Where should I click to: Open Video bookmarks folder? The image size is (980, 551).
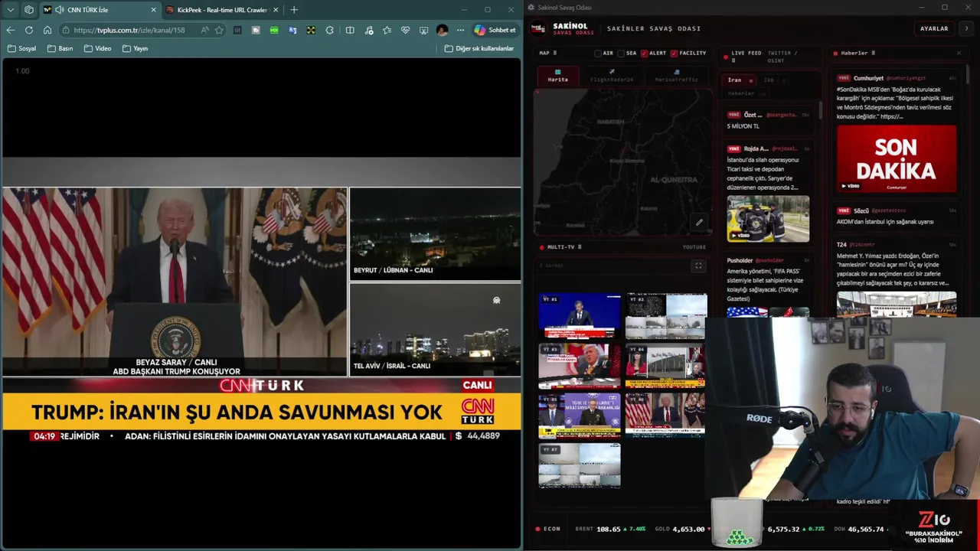pyautogui.click(x=97, y=48)
